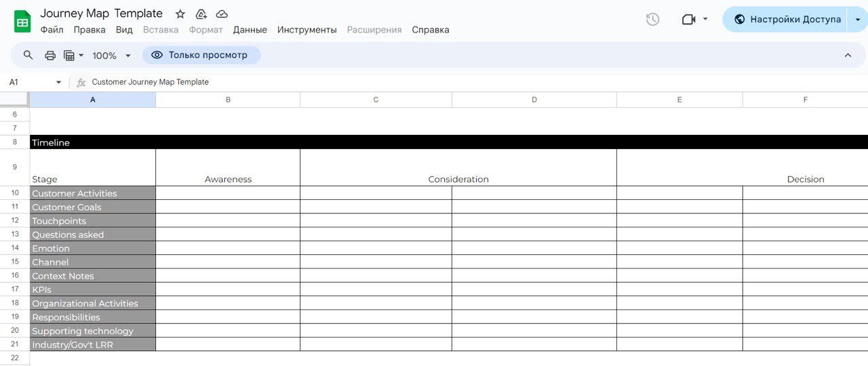Select the Emotion cell
868x366 pixels.
[93, 248]
